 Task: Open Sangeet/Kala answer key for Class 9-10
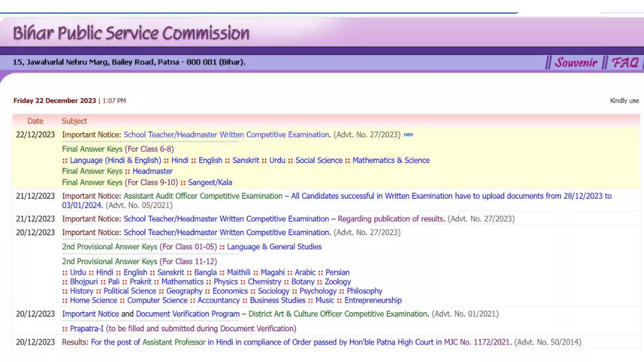click(x=210, y=183)
